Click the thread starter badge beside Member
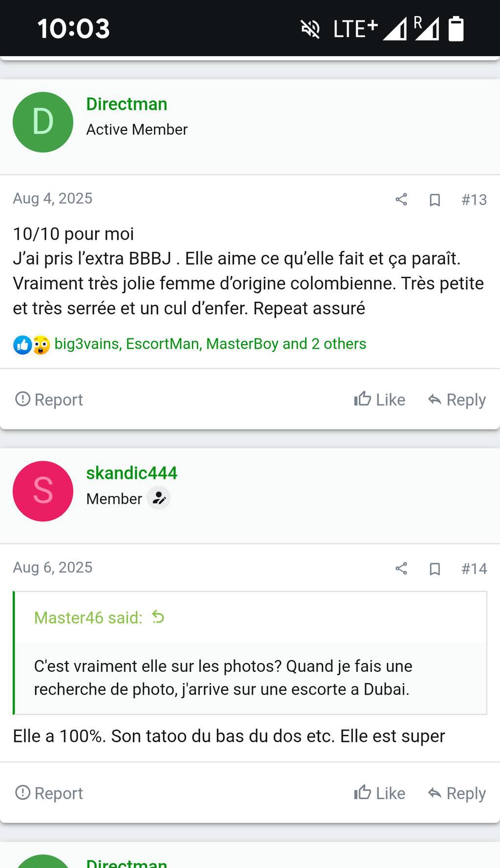 [159, 498]
